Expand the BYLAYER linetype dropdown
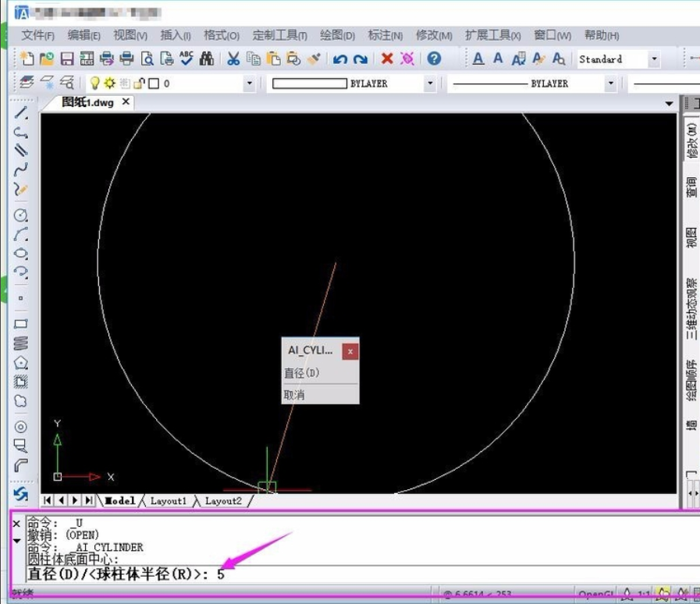 click(x=611, y=83)
